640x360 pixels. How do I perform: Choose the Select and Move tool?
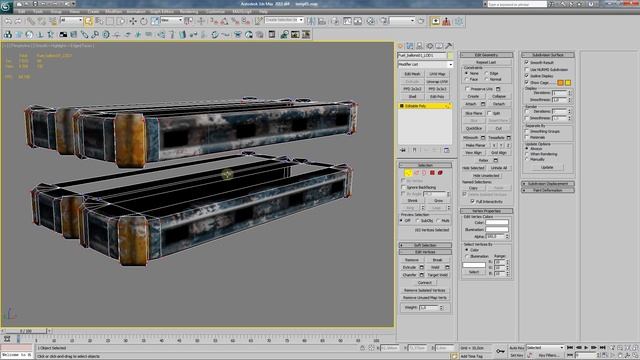tap(133, 21)
